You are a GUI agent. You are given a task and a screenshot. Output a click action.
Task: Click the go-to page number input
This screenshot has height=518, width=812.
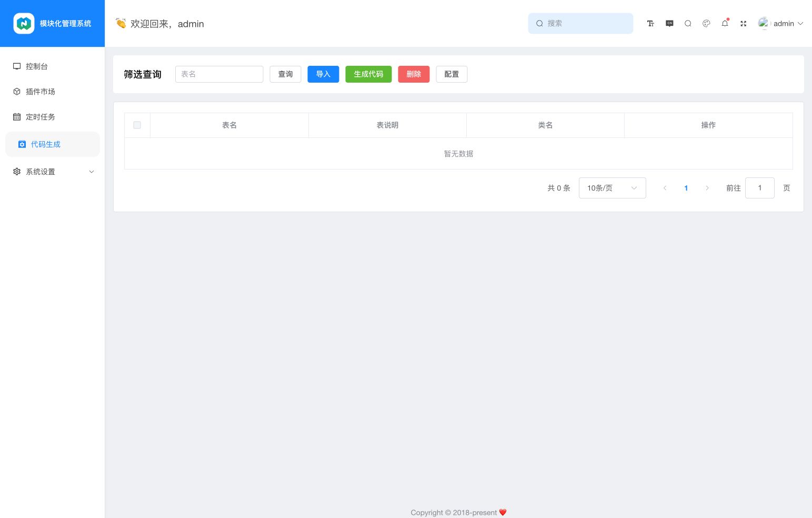click(760, 188)
